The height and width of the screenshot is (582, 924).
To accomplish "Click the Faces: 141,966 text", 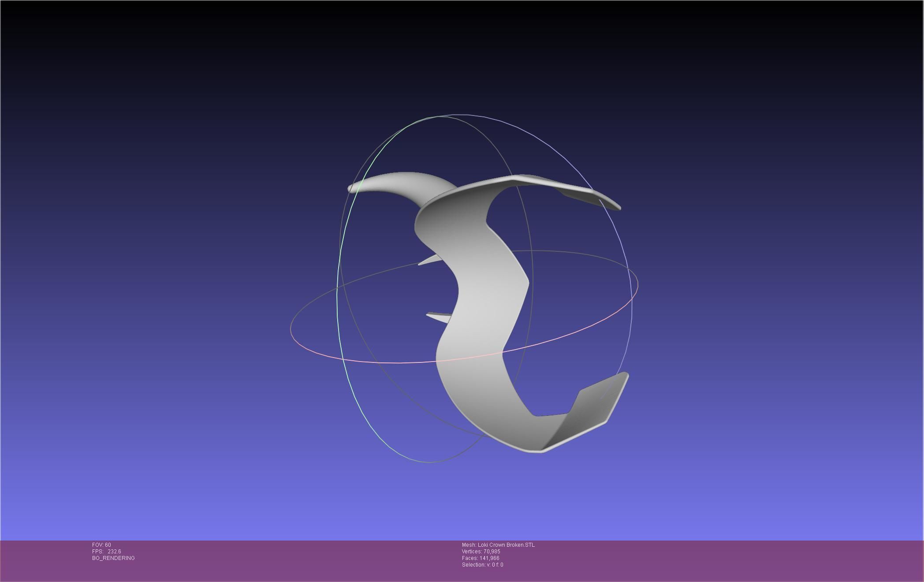I will point(481,558).
